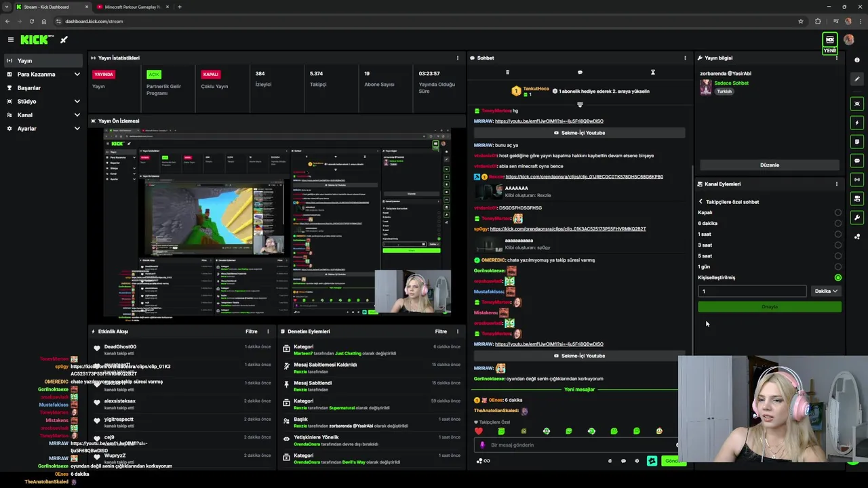Bookmark this page with the star icon
The width and height of the screenshot is (868, 488).
tap(801, 21)
